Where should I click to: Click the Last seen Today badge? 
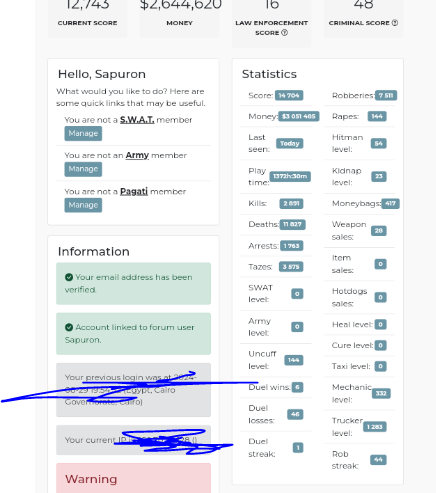point(290,143)
